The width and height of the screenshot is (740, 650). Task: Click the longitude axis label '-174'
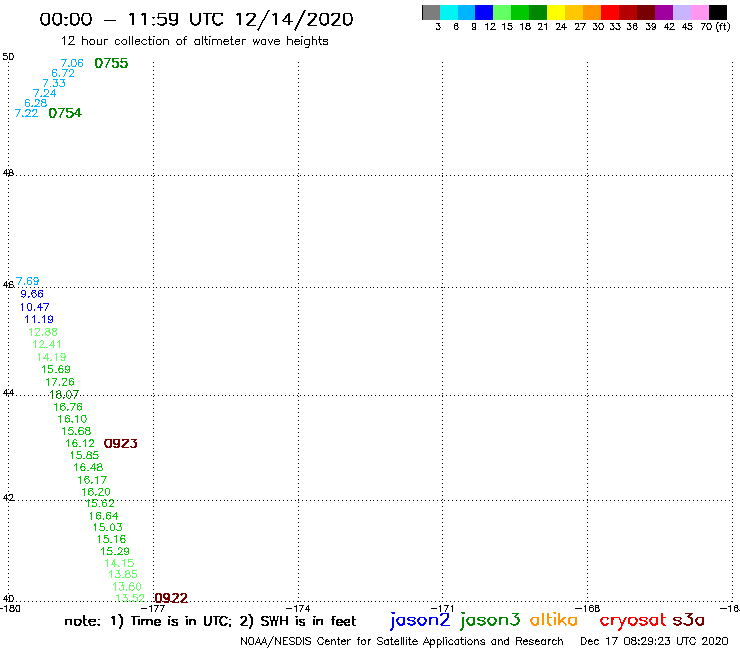[x=299, y=609]
